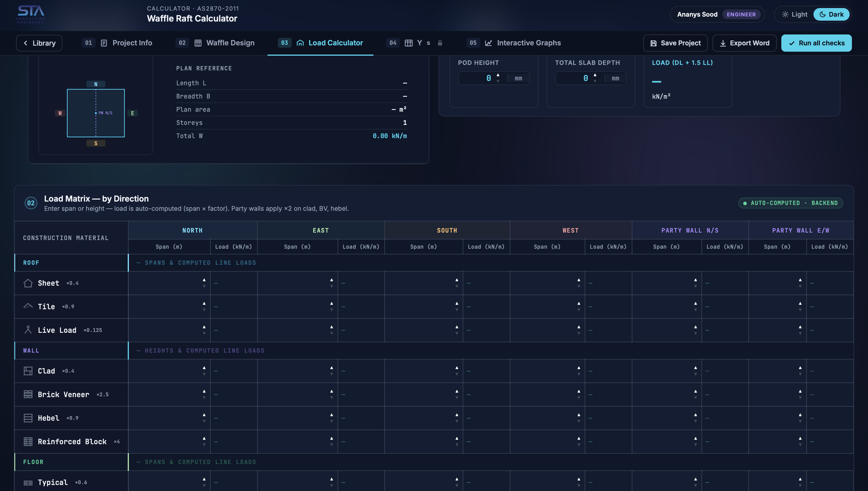Increase the Total Slab Depth value
The image size is (868, 491).
pos(595,75)
